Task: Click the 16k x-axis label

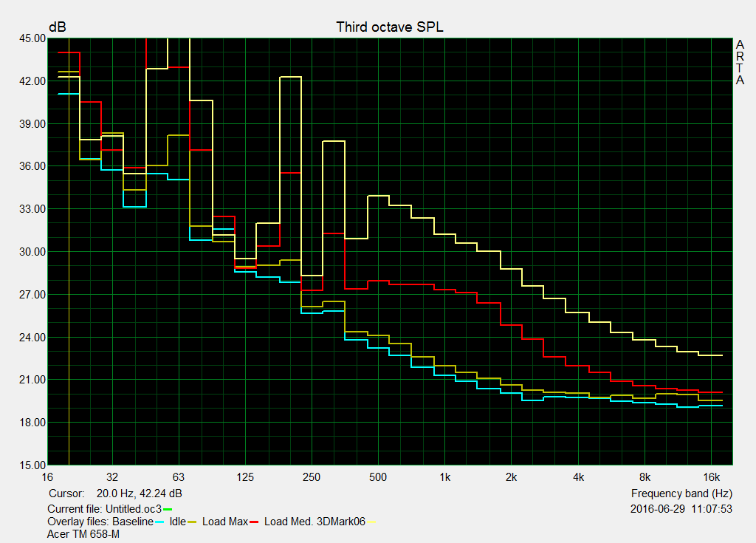Action: [x=711, y=477]
